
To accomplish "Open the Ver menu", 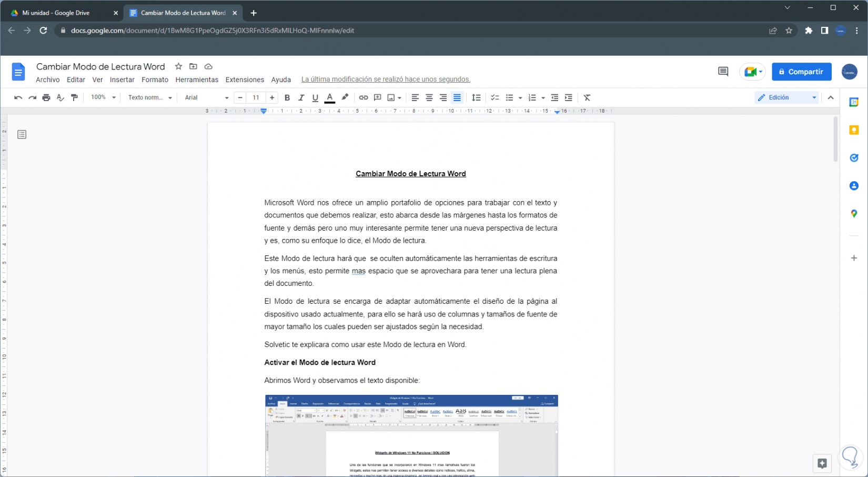I will coord(97,79).
